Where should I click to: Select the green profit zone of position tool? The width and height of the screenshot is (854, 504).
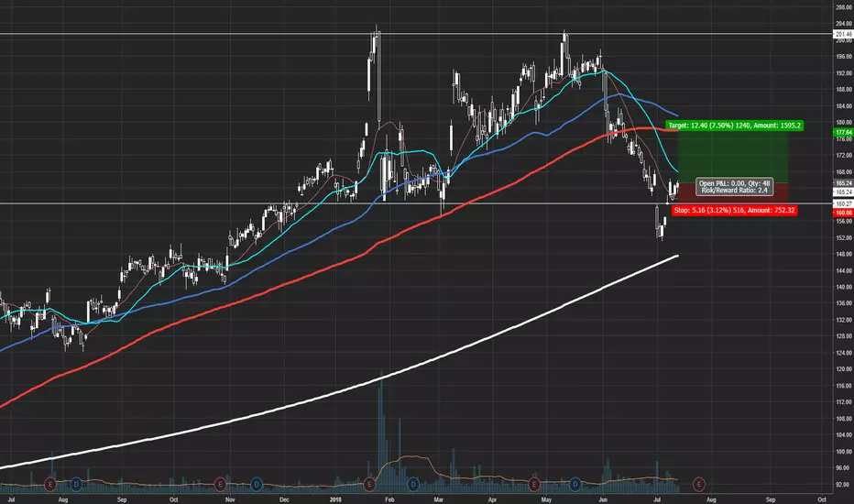click(733, 155)
